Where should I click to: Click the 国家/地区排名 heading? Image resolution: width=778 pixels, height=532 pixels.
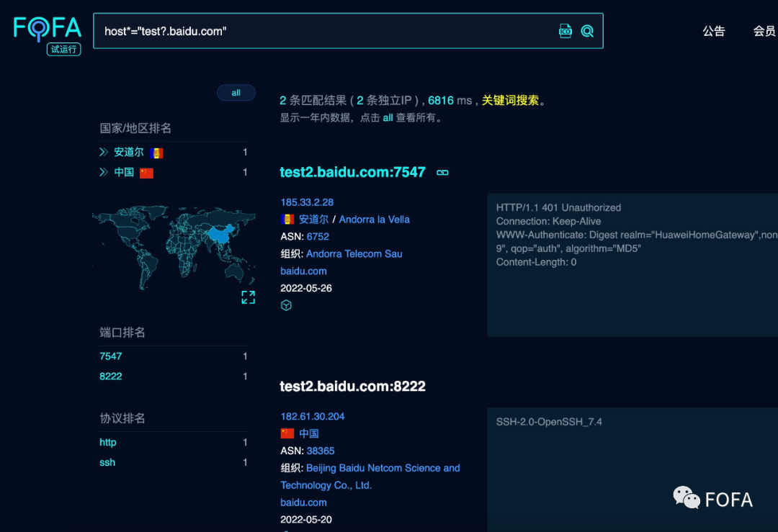pyautogui.click(x=135, y=128)
